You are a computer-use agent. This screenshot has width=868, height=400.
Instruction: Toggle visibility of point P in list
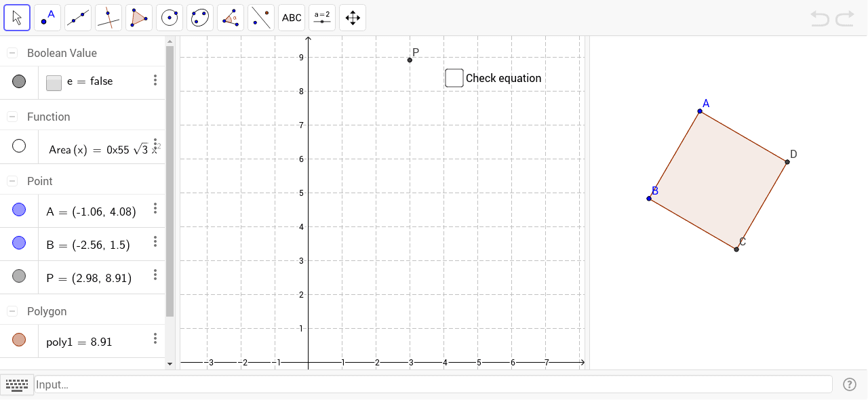tap(19, 276)
